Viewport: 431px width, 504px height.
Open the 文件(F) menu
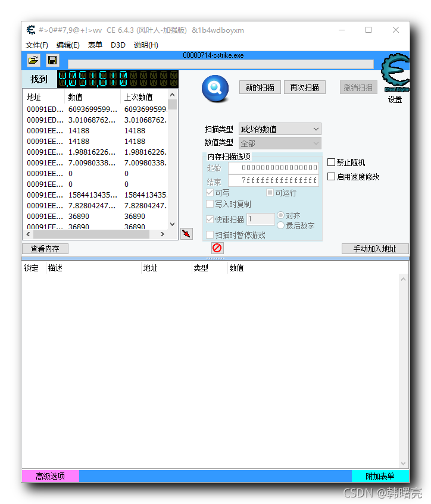pyautogui.click(x=37, y=45)
